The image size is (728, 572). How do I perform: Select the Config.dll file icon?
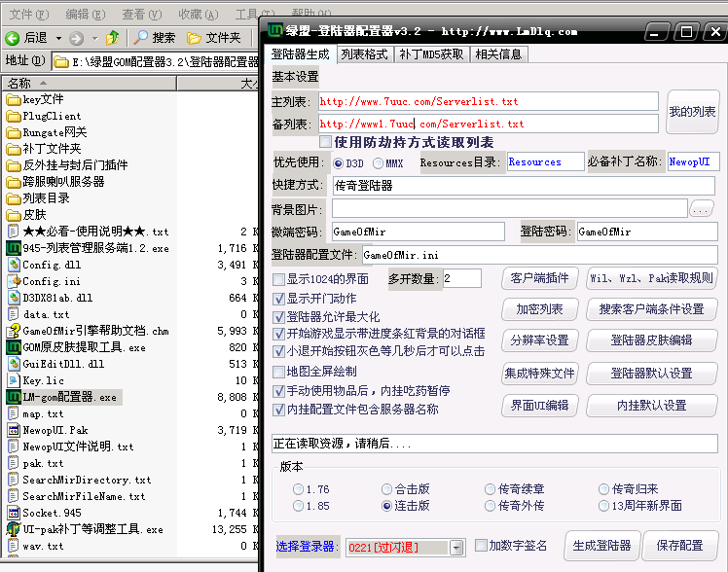tap(14, 265)
